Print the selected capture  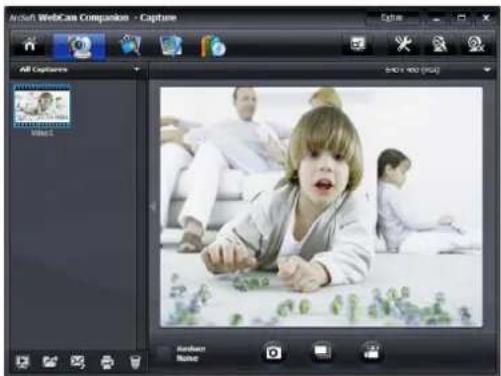(107, 362)
